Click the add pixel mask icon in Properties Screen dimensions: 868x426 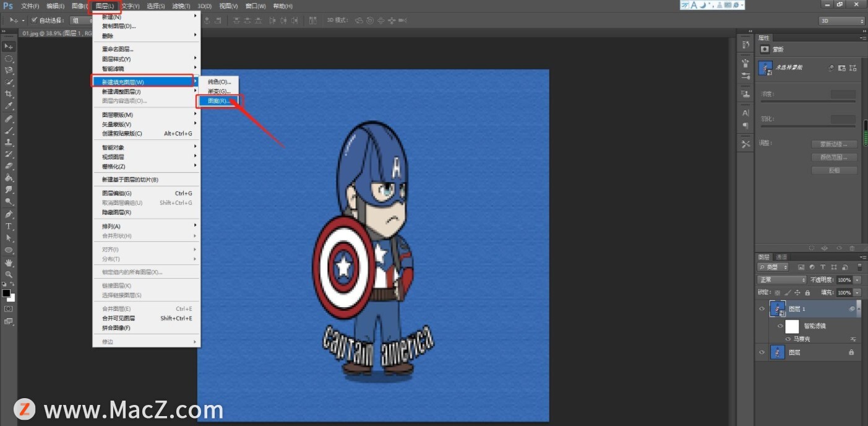tap(843, 67)
